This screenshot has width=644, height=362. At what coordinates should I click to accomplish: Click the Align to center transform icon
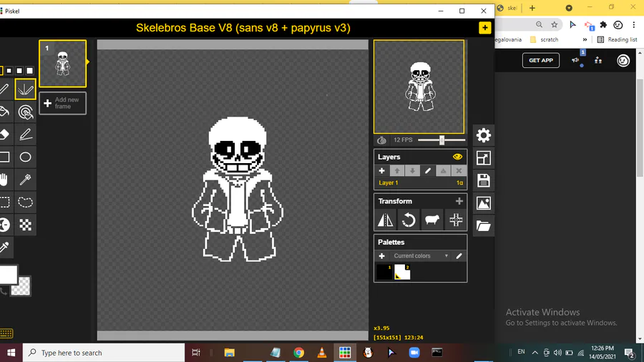click(456, 220)
